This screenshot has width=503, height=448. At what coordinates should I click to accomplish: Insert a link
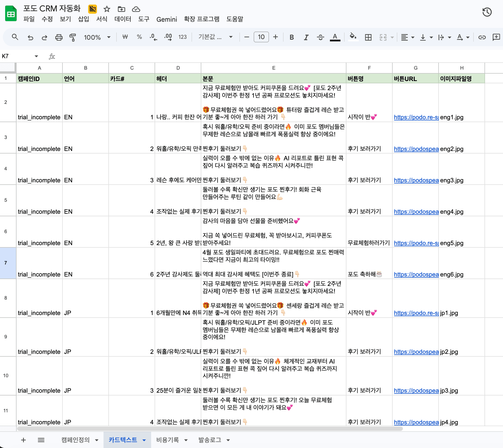482,37
